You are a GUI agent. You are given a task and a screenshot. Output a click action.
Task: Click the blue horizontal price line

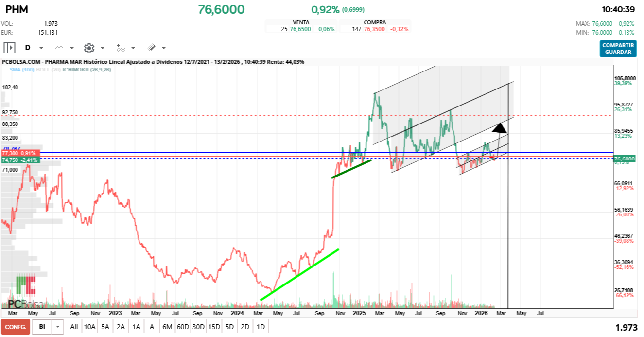292,152
